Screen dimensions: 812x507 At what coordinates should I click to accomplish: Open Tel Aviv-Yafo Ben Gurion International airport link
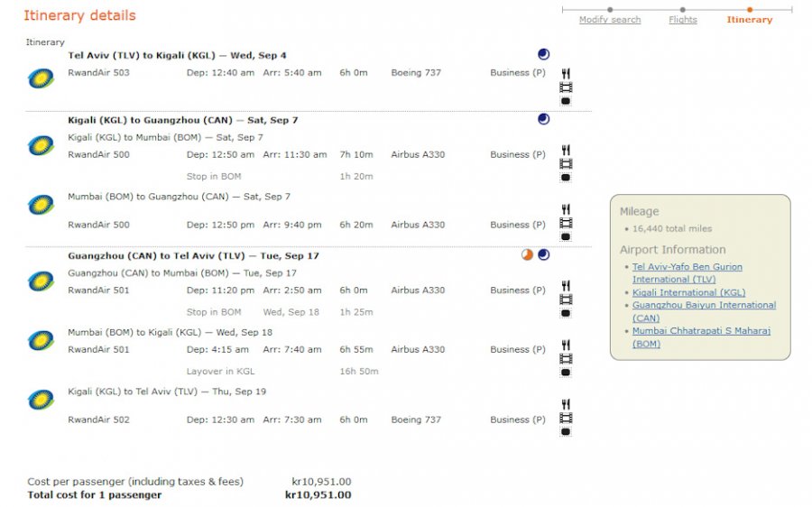pos(687,273)
